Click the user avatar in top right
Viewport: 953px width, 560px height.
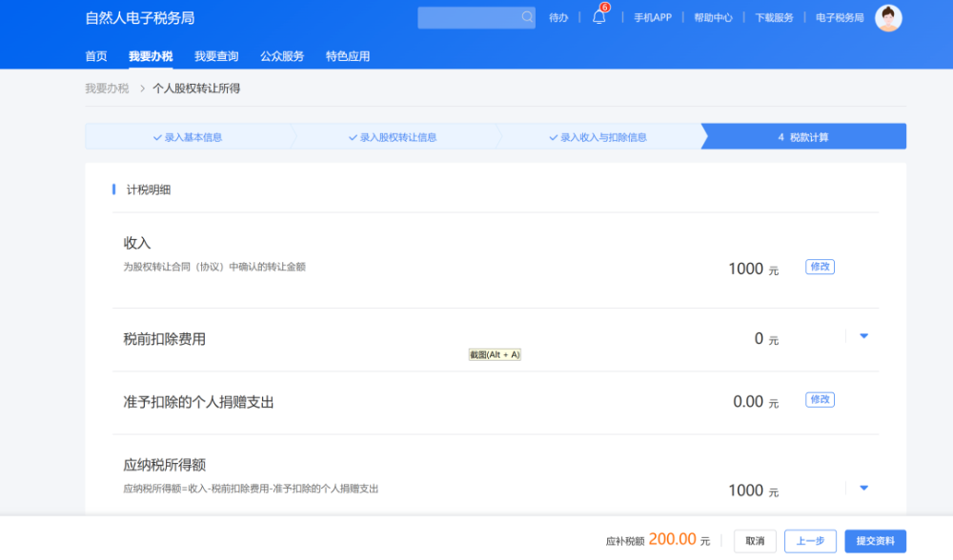[x=887, y=16]
